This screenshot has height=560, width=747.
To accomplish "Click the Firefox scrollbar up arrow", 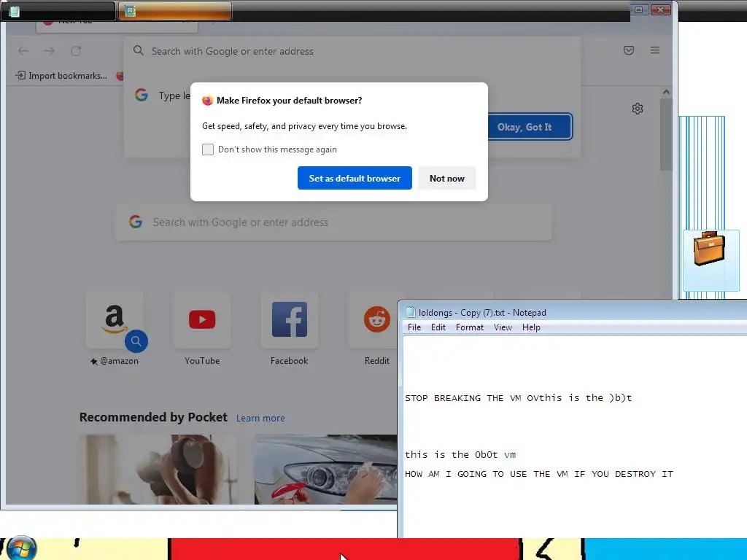I will tap(666, 92).
